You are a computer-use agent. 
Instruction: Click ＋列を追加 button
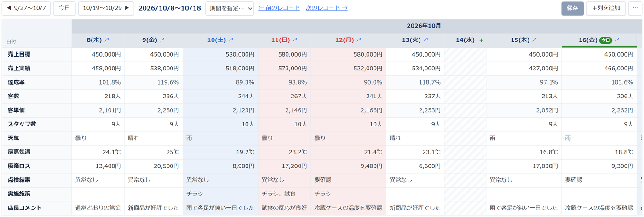click(606, 8)
